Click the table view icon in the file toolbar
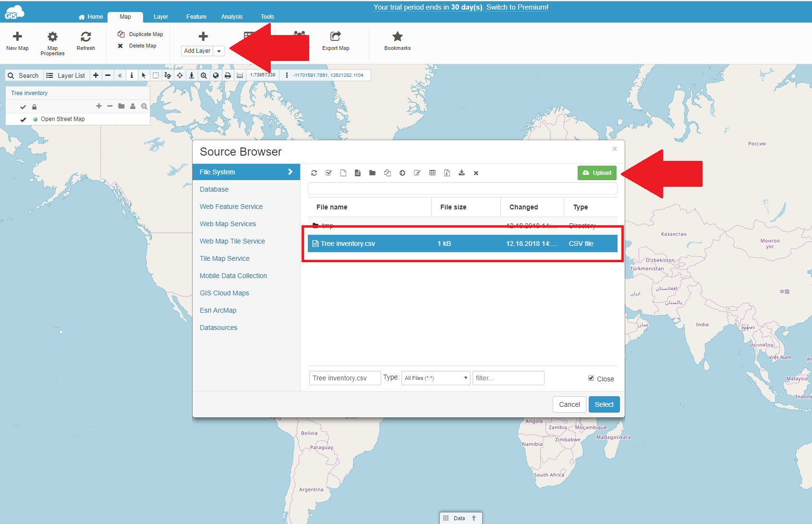Image resolution: width=812 pixels, height=524 pixels. (x=432, y=173)
